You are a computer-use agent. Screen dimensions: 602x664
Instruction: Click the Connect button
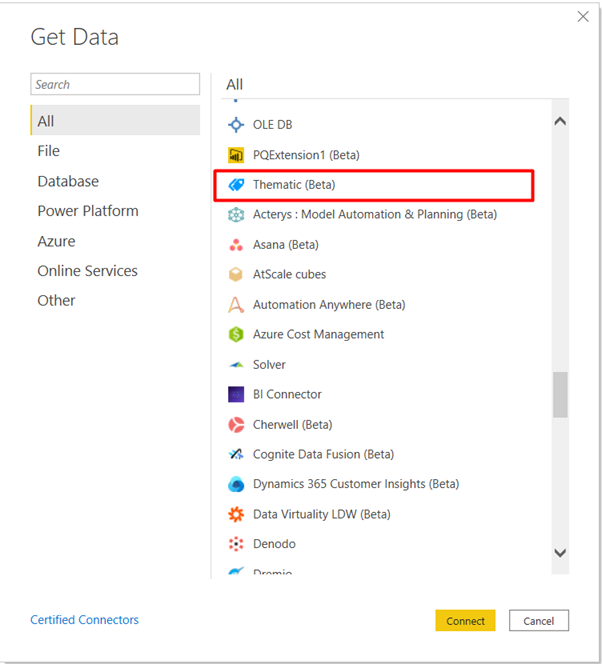pos(465,621)
